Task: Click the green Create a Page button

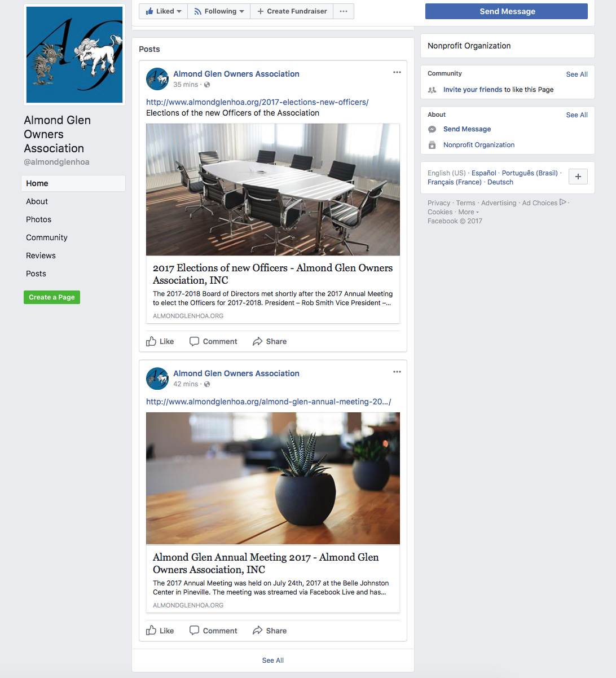Action: (x=52, y=297)
